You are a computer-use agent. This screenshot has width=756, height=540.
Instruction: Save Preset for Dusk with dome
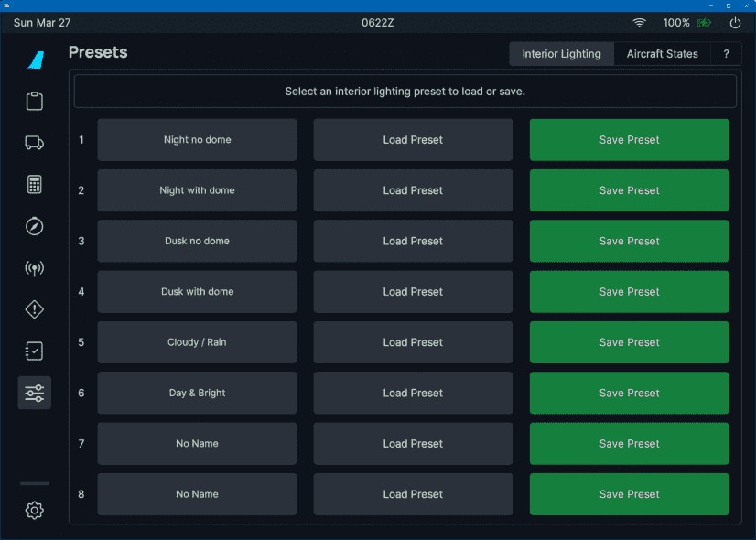(629, 292)
